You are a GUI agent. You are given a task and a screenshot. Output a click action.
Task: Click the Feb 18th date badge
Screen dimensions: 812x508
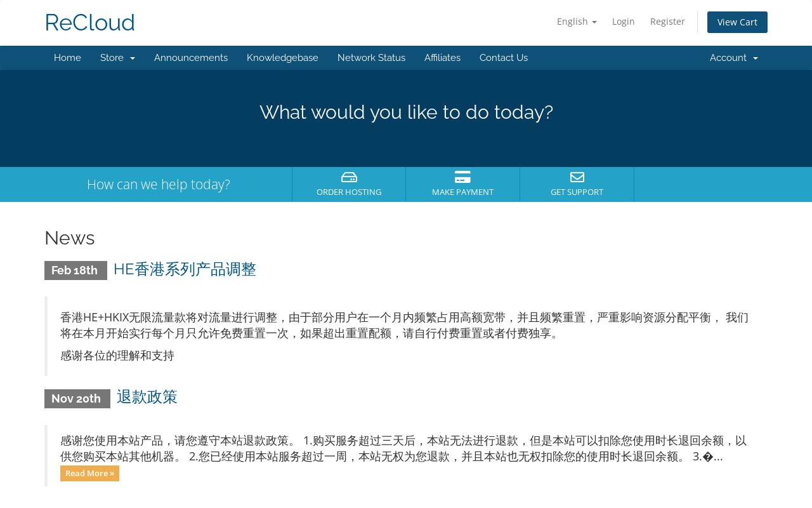tap(75, 271)
